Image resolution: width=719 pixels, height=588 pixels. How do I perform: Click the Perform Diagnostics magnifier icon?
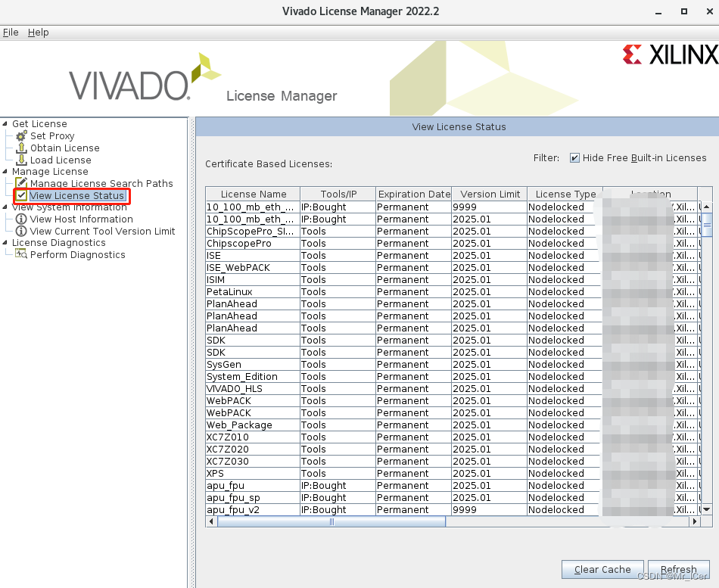tap(21, 254)
